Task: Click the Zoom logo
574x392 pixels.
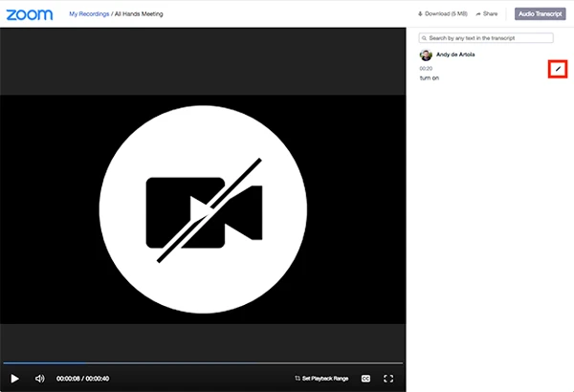Action: click(30, 14)
